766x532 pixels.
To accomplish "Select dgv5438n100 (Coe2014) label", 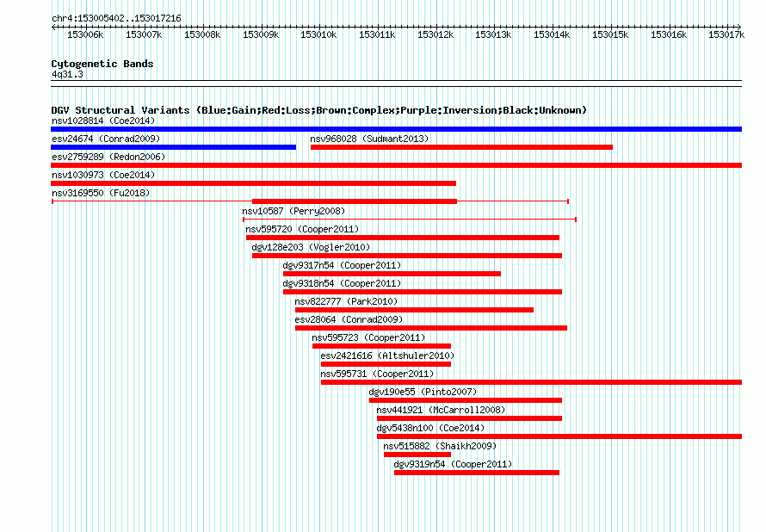I will point(430,428).
